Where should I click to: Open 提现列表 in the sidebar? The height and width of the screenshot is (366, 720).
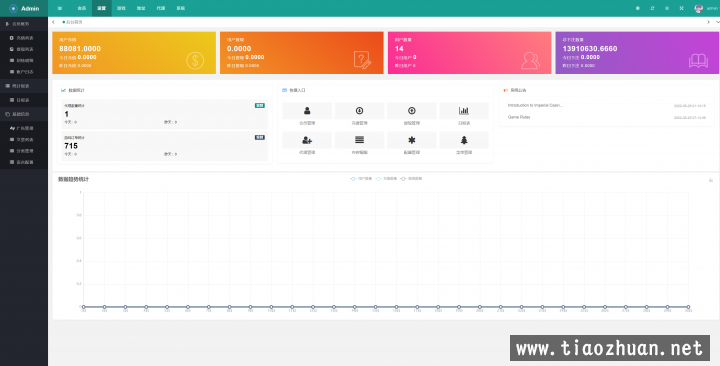point(24,49)
